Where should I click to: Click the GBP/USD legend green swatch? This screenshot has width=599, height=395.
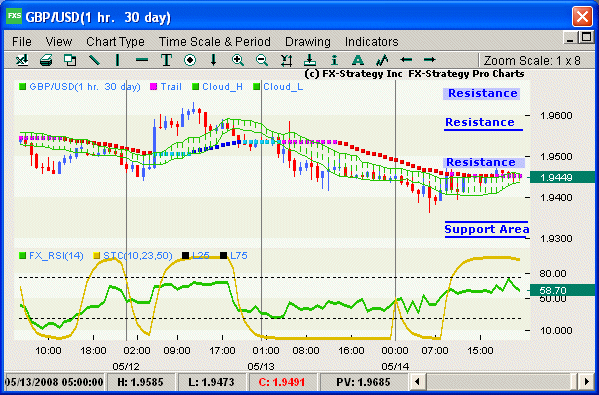pyautogui.click(x=22, y=87)
